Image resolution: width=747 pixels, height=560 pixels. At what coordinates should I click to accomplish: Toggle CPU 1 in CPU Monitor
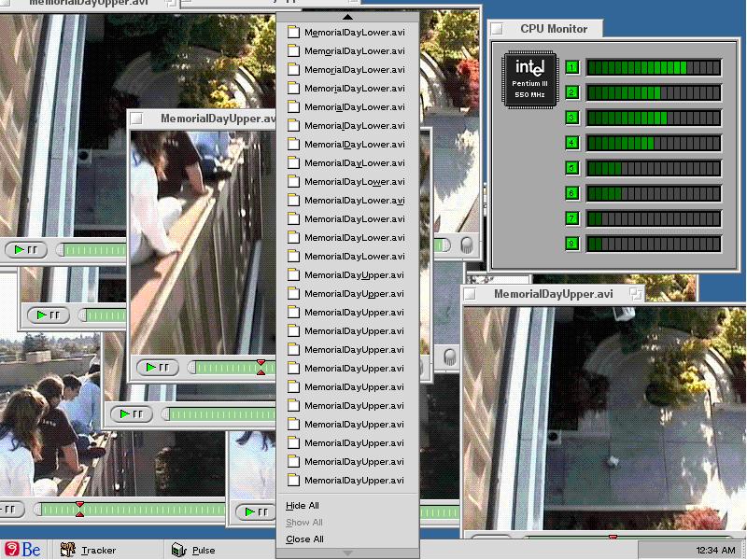[x=571, y=67]
